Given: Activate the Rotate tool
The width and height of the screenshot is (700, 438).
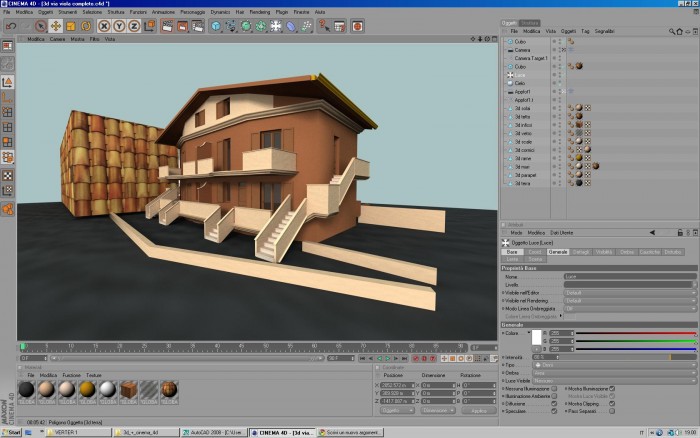Looking at the screenshot, I should pyautogui.click(x=86, y=26).
